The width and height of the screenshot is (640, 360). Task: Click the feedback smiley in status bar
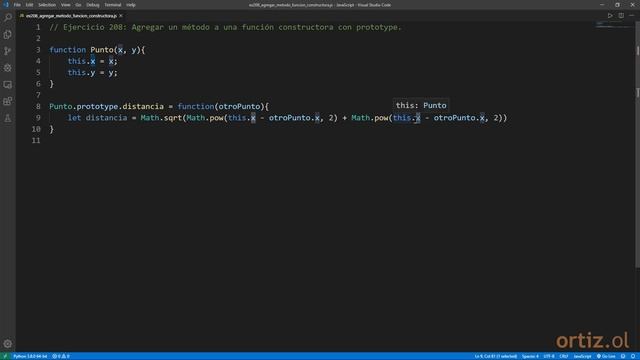pyautogui.click(x=623, y=356)
